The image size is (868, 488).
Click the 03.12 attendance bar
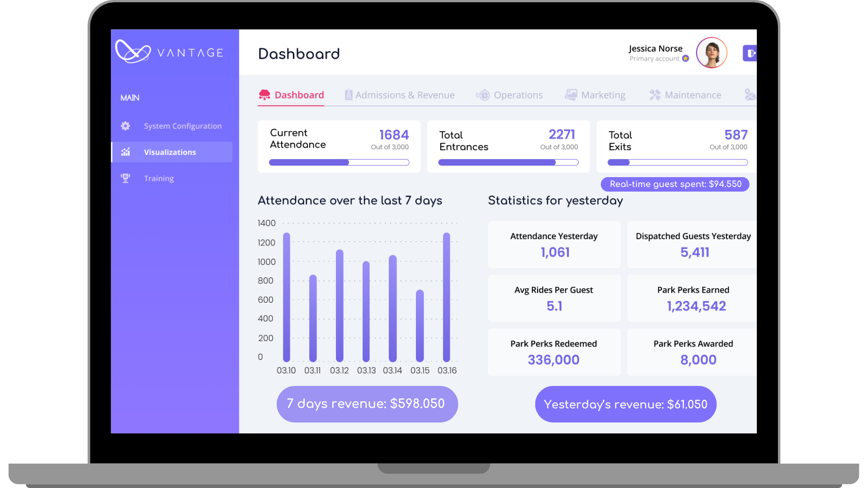(x=340, y=306)
